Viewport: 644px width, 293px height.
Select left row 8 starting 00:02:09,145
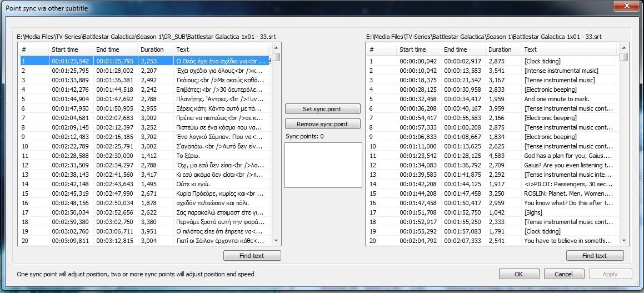pyautogui.click(x=144, y=127)
